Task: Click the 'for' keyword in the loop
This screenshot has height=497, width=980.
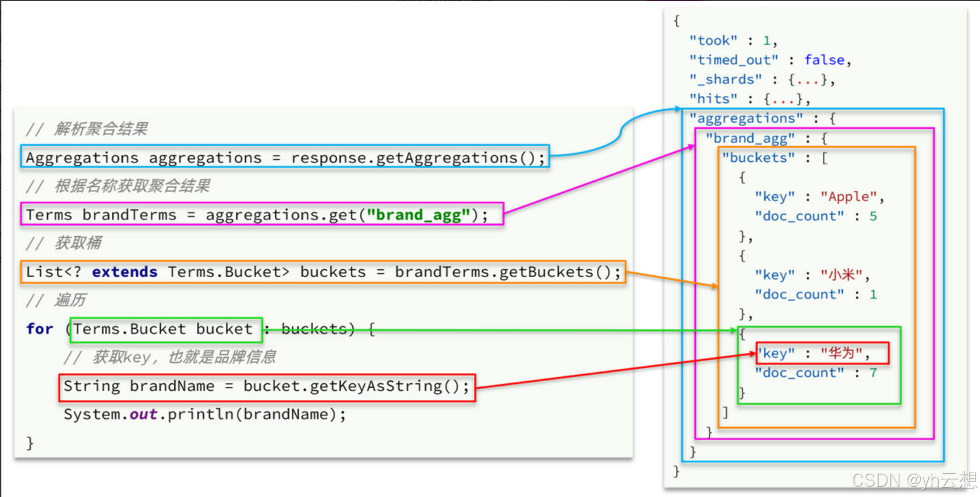Action: click(40, 329)
